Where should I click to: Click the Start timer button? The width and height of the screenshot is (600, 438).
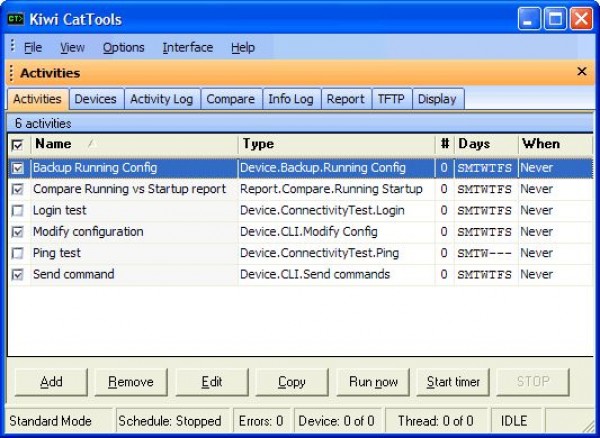[x=453, y=381]
